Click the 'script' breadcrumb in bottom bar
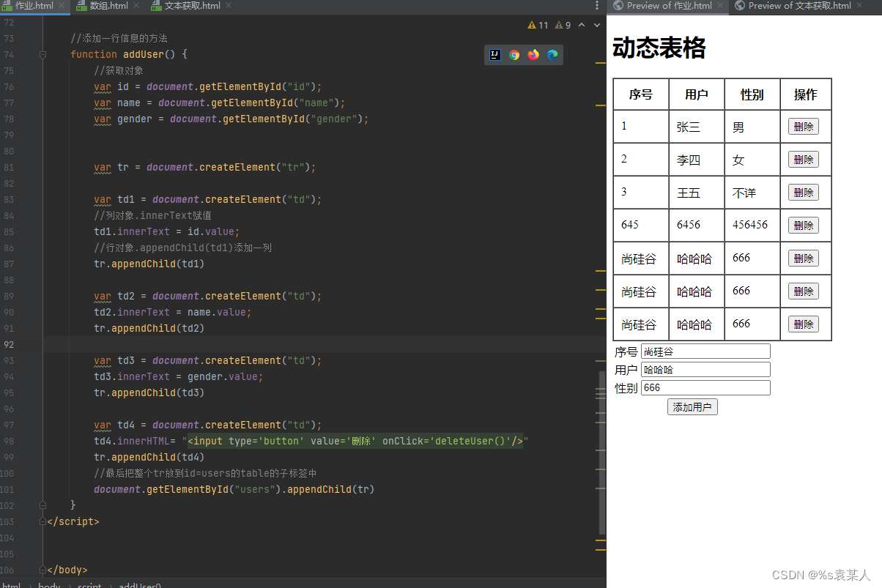Viewport: 882px width, 588px height. coord(89,585)
